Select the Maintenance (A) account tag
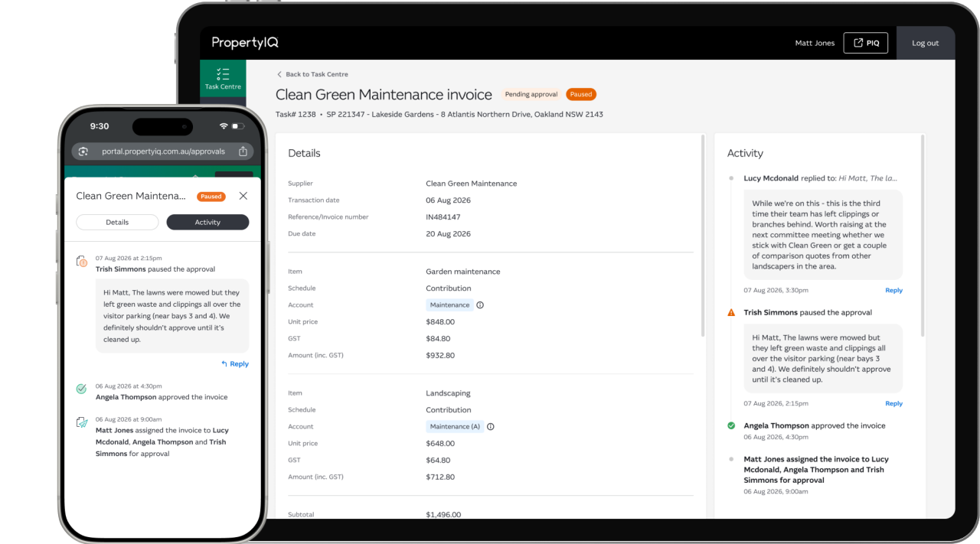 (455, 427)
